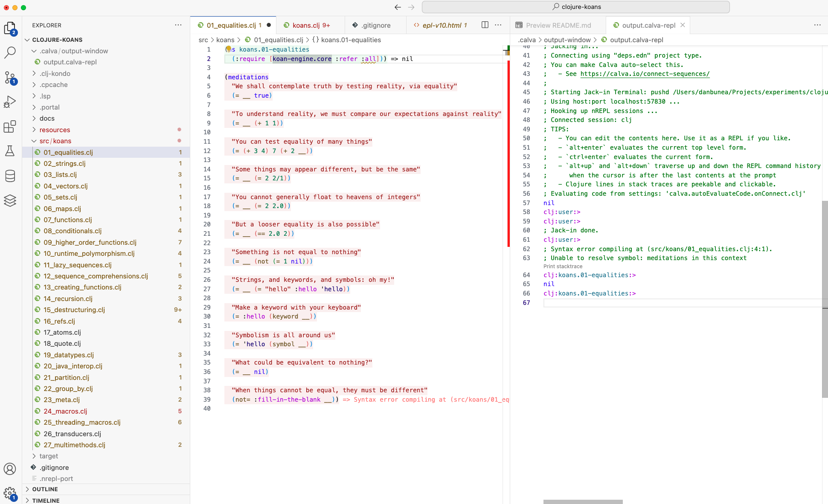Screen dimensions: 828x504
Task: Switch to Preview README.md tab
Action: pos(558,25)
